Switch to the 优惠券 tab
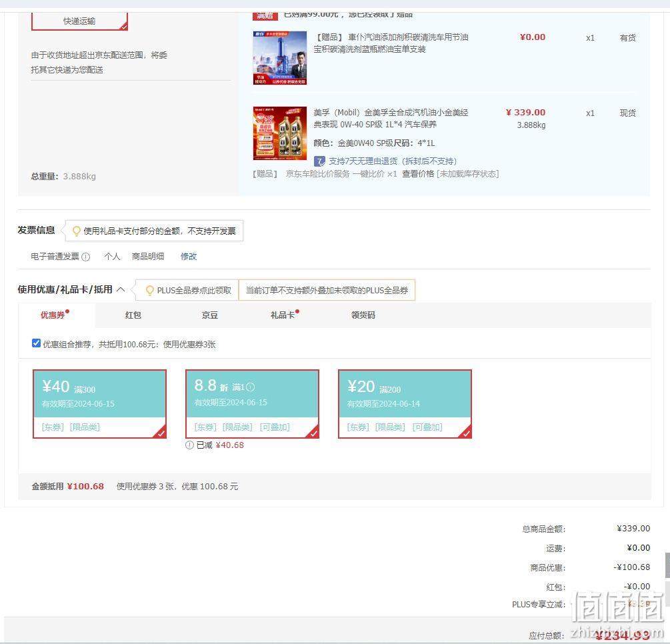 [x=53, y=315]
